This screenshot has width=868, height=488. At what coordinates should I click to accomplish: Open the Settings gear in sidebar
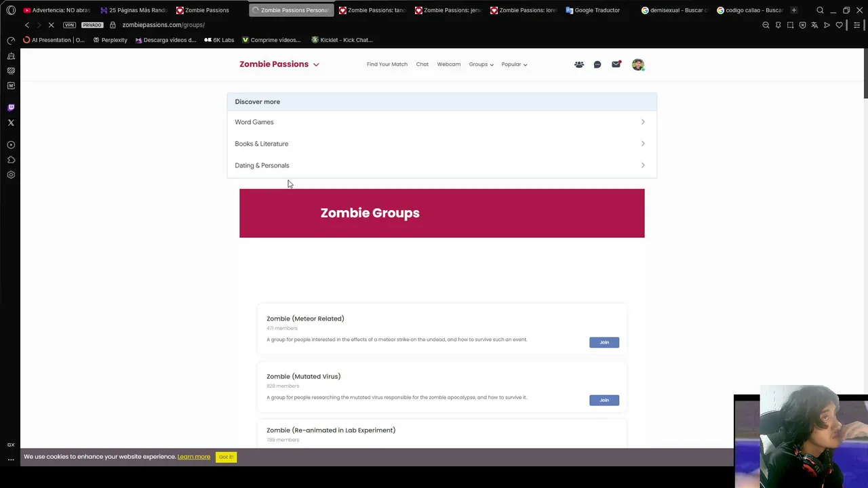[11, 175]
